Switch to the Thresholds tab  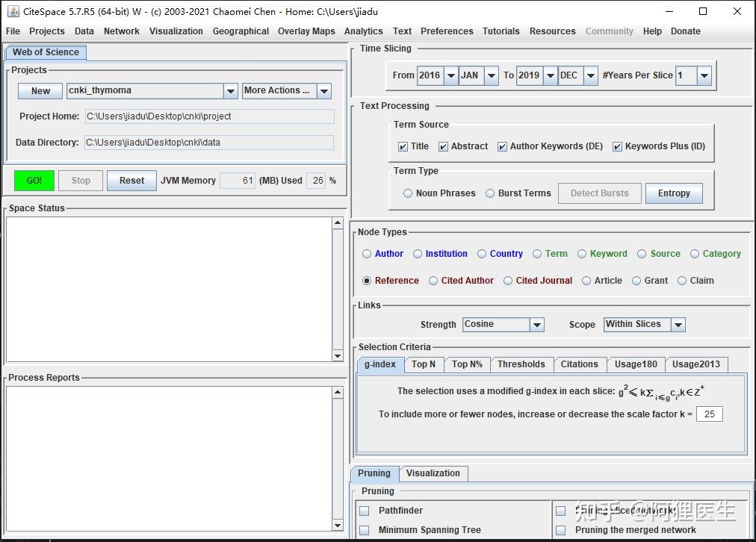[x=521, y=365]
